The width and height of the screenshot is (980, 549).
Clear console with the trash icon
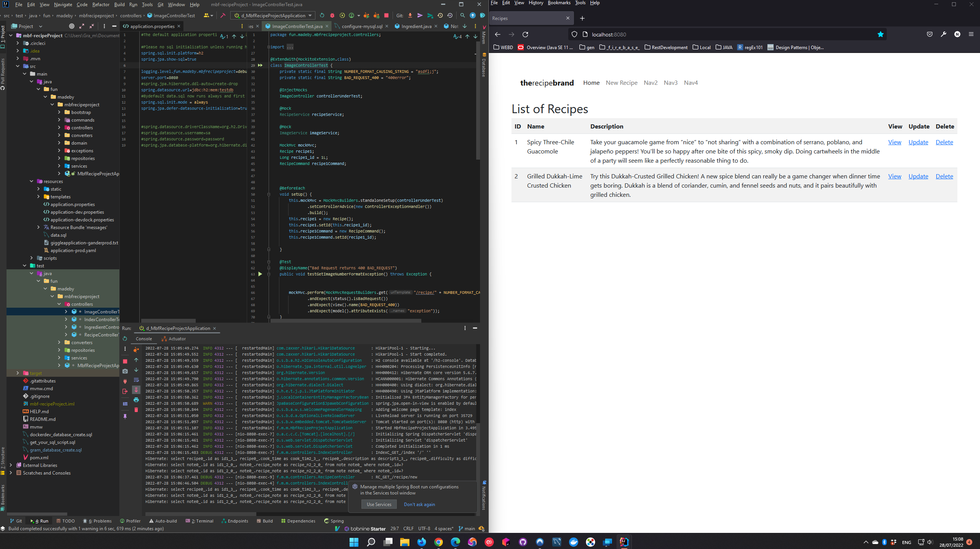pos(136,410)
